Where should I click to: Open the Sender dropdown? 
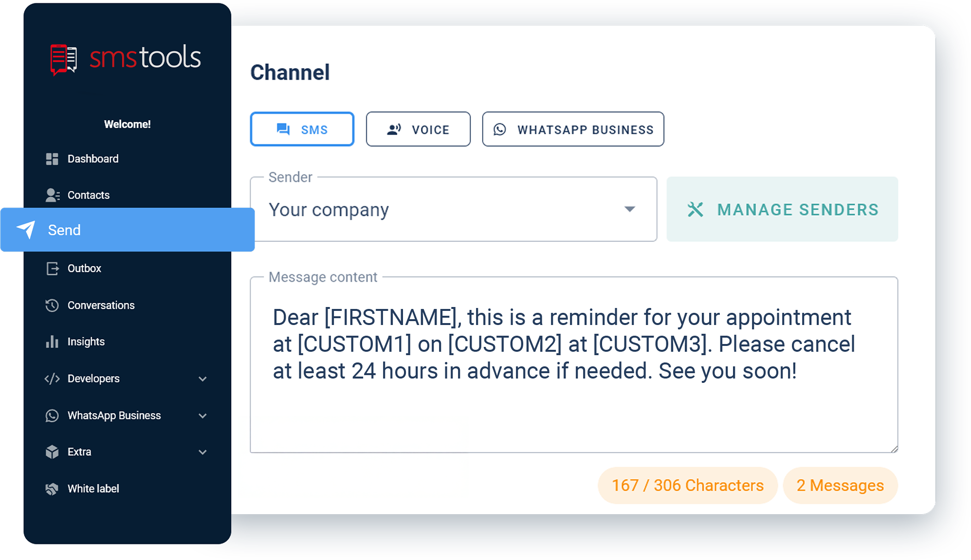point(456,209)
